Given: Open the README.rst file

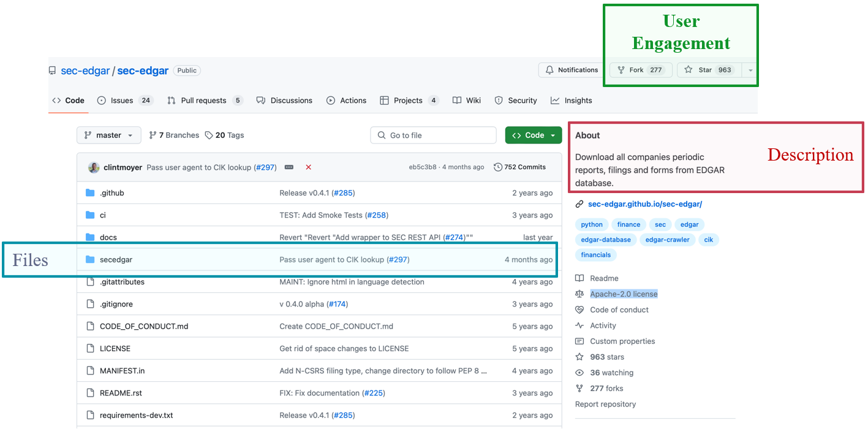Looking at the screenshot, I should [121, 393].
